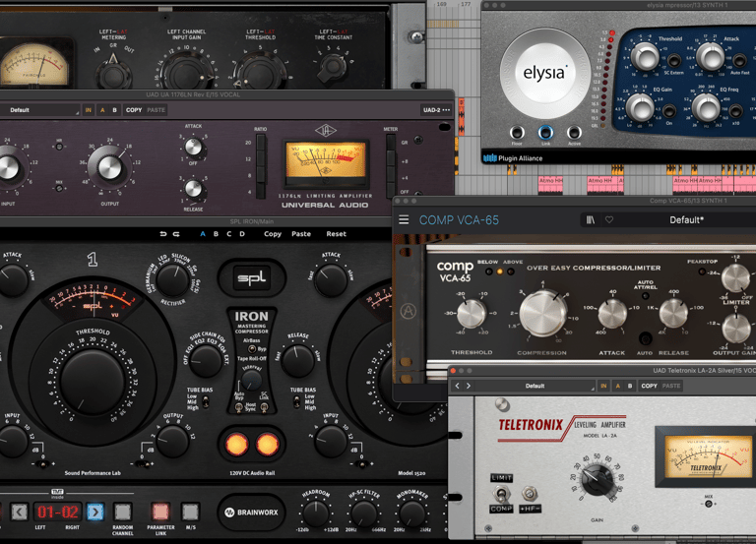Open the Comp VCA-65 hamburger menu
Image resolution: width=756 pixels, height=544 pixels.
[x=404, y=219]
